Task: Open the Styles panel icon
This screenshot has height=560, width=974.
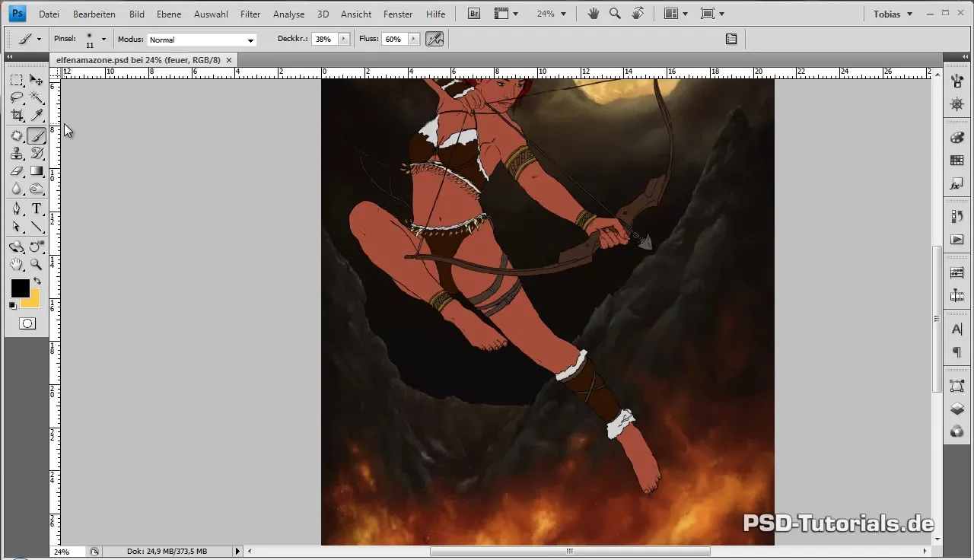Action: (957, 184)
